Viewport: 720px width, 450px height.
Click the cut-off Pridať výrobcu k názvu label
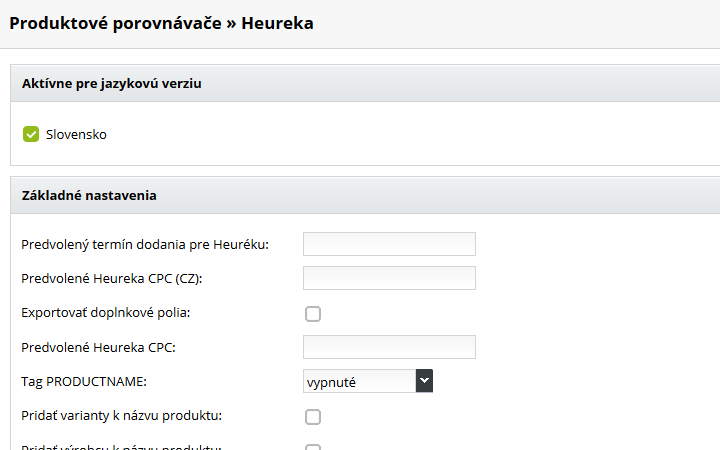click(121, 446)
